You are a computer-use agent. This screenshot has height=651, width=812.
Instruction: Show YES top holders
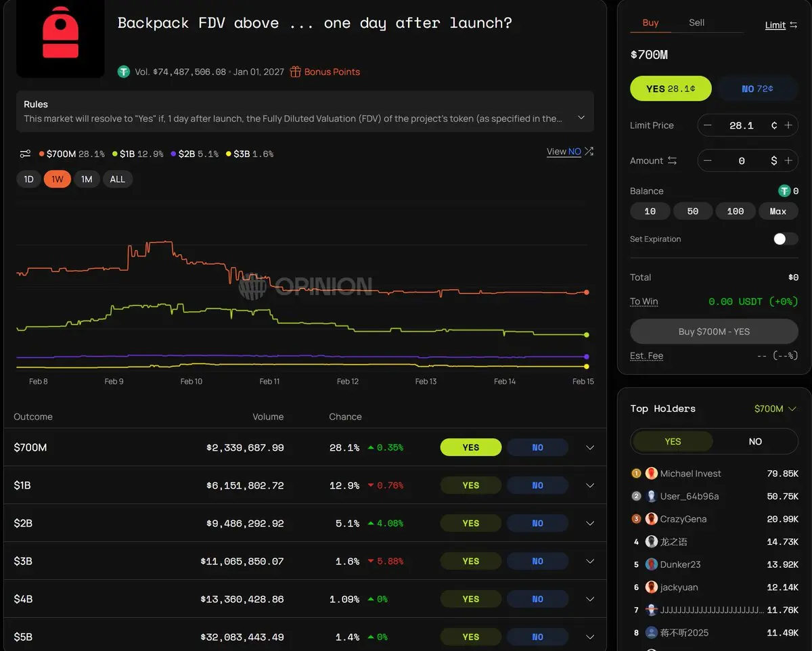pyautogui.click(x=673, y=441)
